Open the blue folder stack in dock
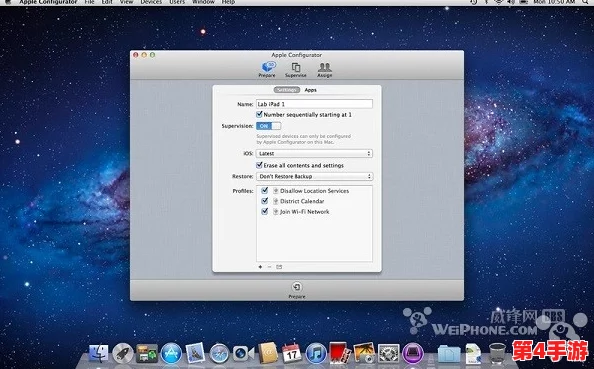This screenshot has width=594, height=369. click(x=449, y=353)
